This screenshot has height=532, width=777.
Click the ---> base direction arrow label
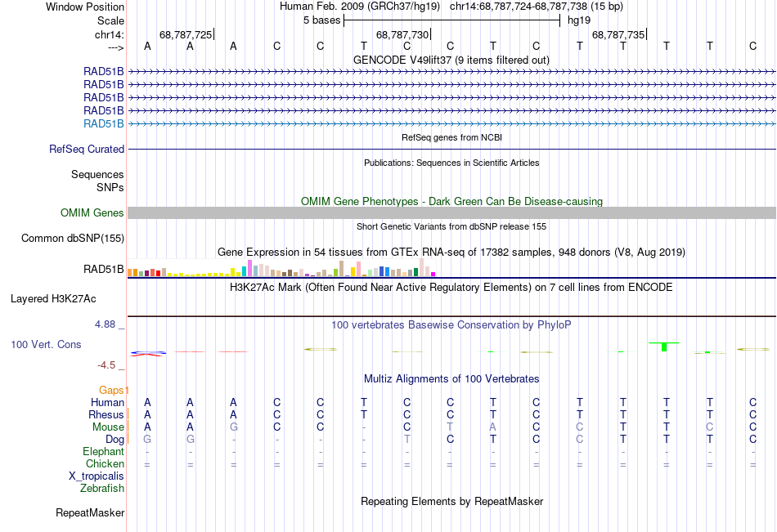pyautogui.click(x=115, y=47)
